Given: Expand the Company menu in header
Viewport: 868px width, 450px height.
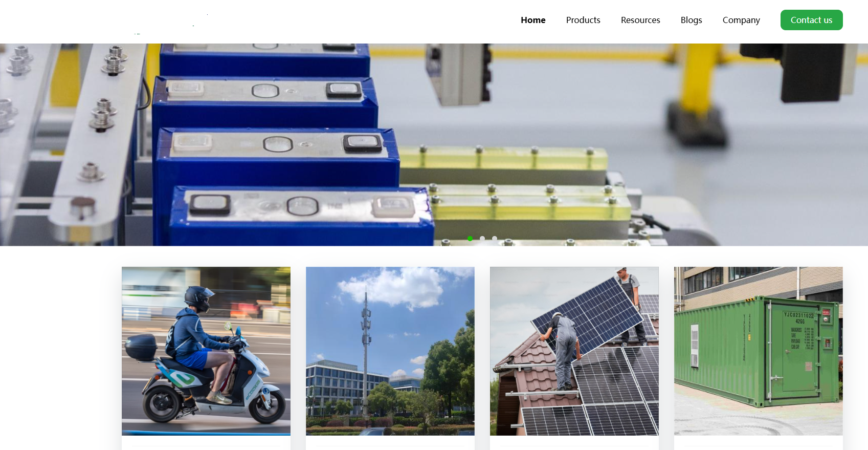Looking at the screenshot, I should (x=741, y=20).
